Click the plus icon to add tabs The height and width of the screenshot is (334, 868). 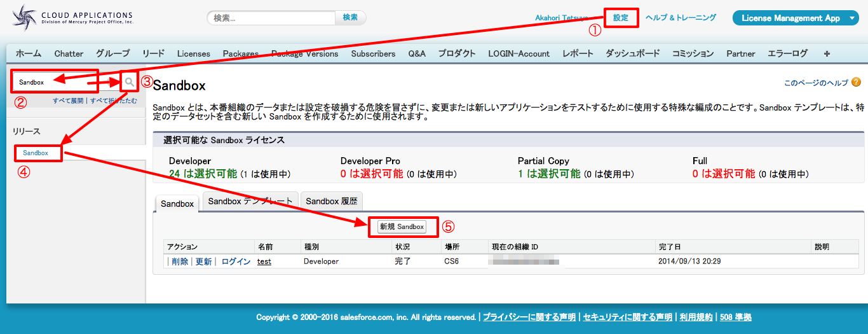coord(827,53)
